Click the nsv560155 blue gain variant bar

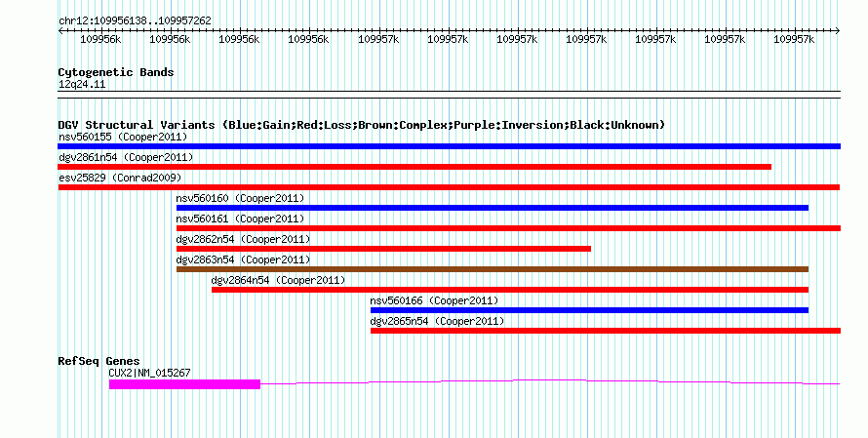pyautogui.click(x=449, y=146)
